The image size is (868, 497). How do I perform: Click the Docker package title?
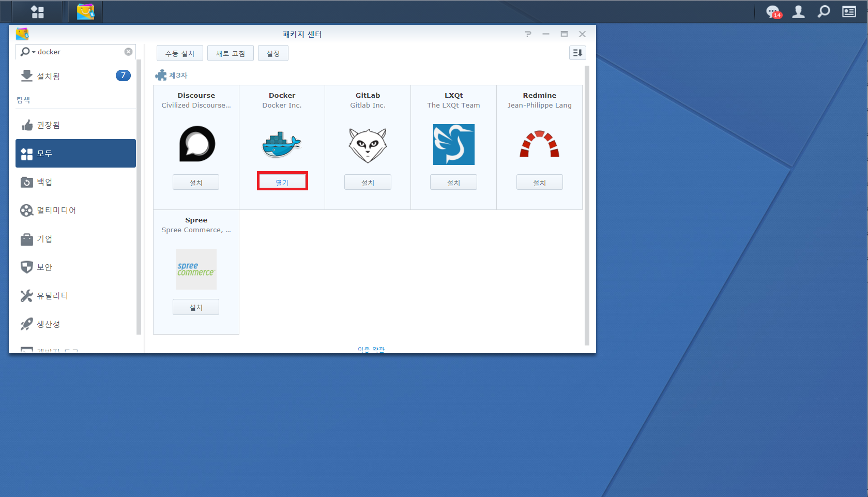pos(282,95)
